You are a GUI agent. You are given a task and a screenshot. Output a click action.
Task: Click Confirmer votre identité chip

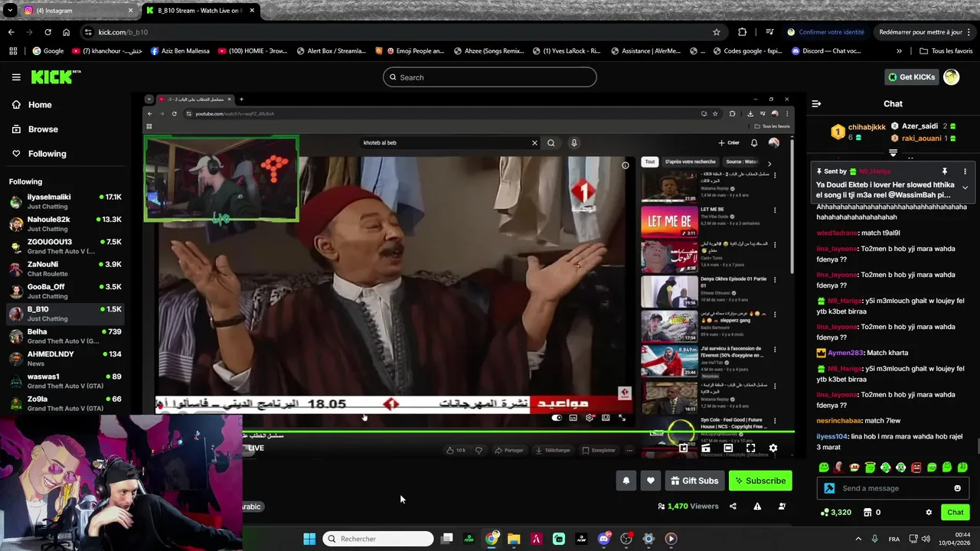click(825, 32)
